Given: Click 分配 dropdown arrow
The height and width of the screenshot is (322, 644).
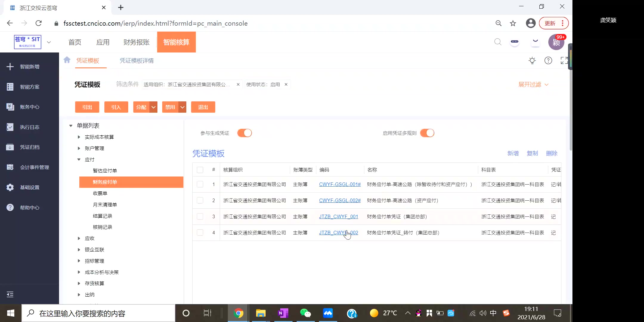Looking at the screenshot, I should coord(153,107).
